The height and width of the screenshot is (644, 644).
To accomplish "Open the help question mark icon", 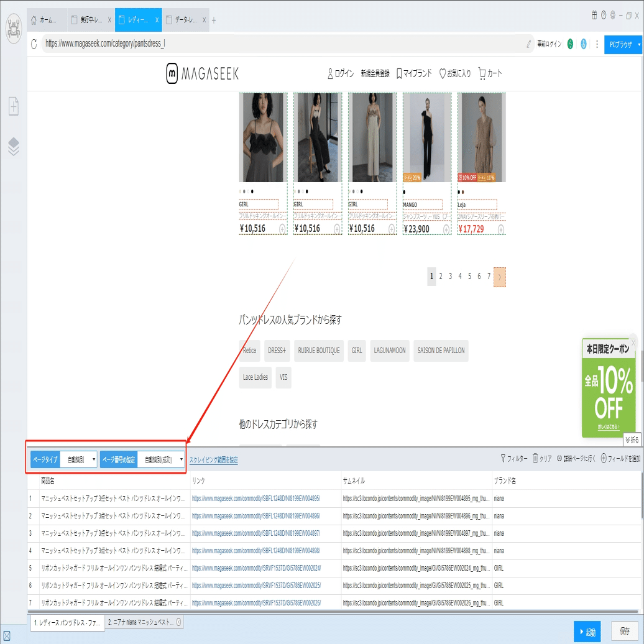I will (604, 15).
